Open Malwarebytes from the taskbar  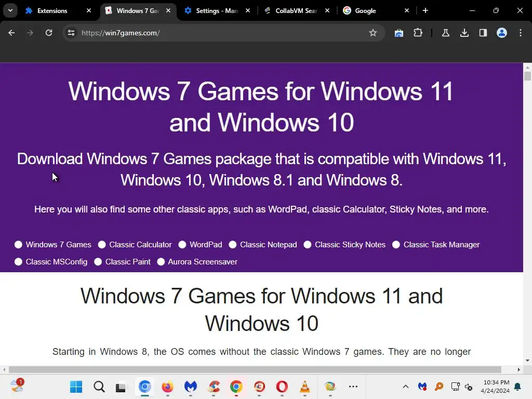point(191,387)
